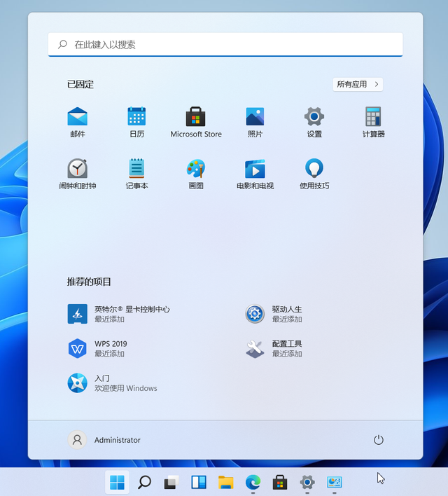Open the 照片 Photos app
Viewport: 448px width, 496px height.
pos(255,122)
